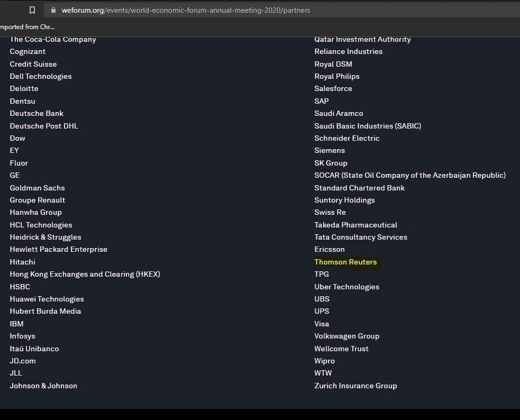Select Takeda Pharmaceutical entry
This screenshot has width=520, height=420.
click(x=356, y=225)
